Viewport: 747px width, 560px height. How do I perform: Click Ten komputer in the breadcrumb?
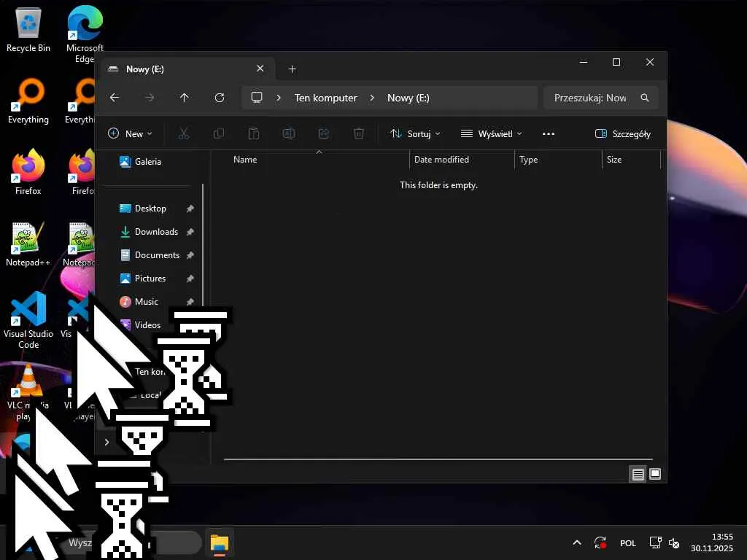tap(326, 98)
